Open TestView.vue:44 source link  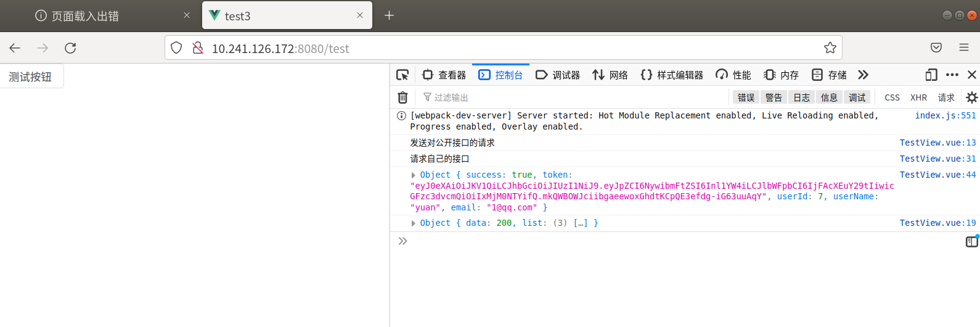[x=937, y=175]
